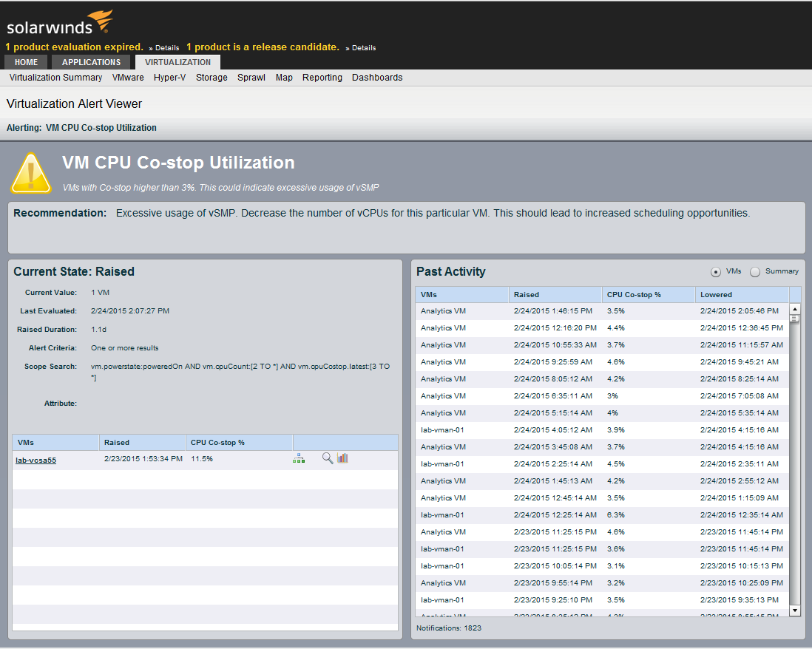Sort Past Activity by VMs column header

click(462, 294)
